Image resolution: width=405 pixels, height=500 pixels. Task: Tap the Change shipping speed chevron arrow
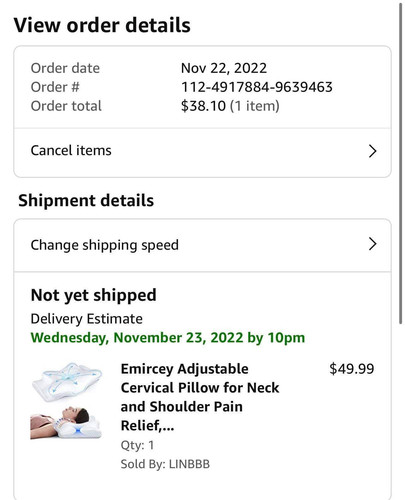tap(372, 244)
